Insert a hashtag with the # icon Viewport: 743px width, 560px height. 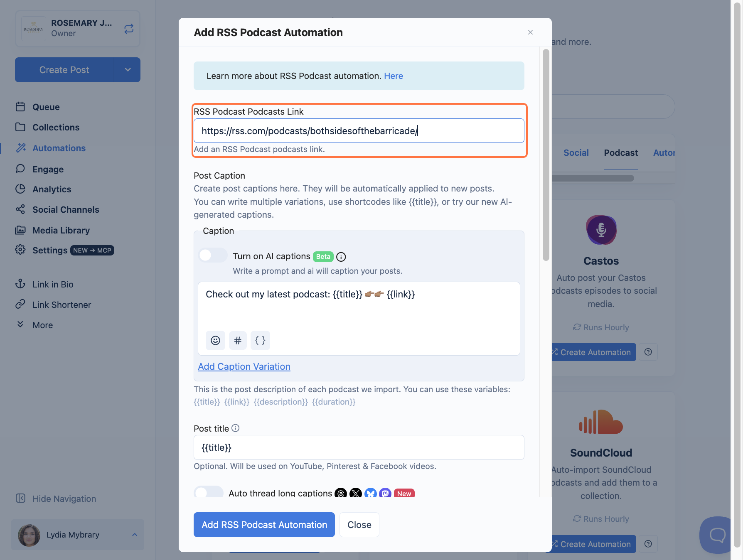coord(238,341)
